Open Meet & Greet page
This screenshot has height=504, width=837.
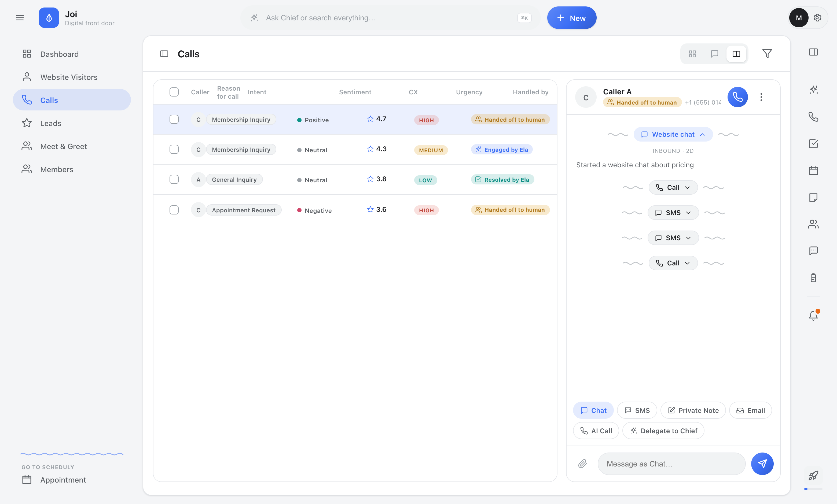[72, 146]
